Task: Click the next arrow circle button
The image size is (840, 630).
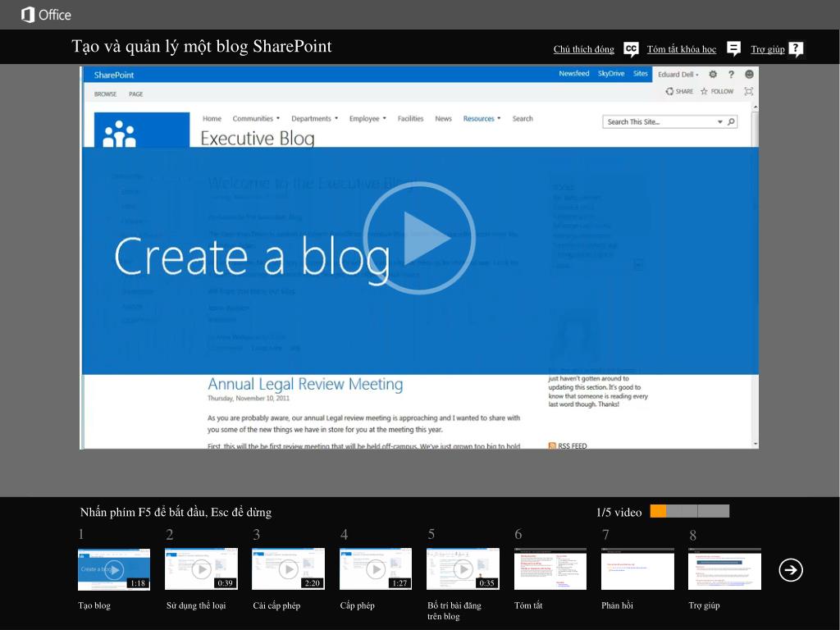Action: [x=791, y=569]
